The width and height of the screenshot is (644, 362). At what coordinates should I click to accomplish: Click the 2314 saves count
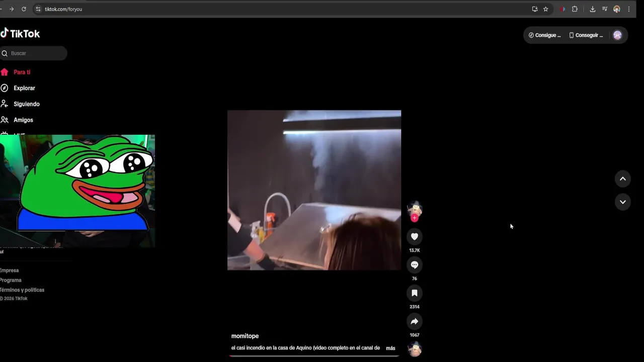pos(415,307)
